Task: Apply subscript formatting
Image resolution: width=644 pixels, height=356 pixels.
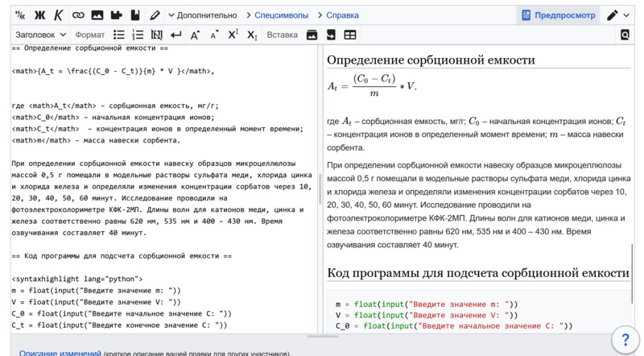Action: click(252, 35)
